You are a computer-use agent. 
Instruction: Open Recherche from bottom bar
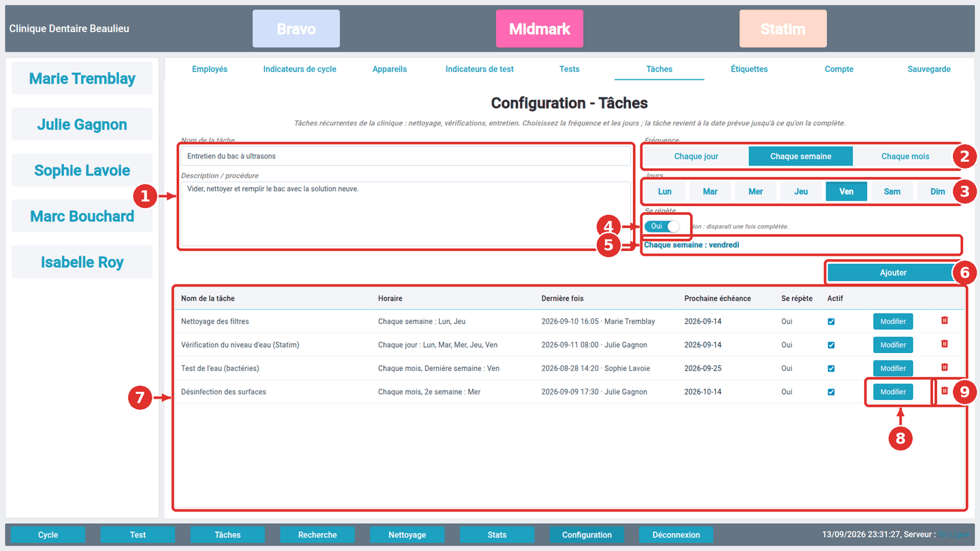coord(317,535)
